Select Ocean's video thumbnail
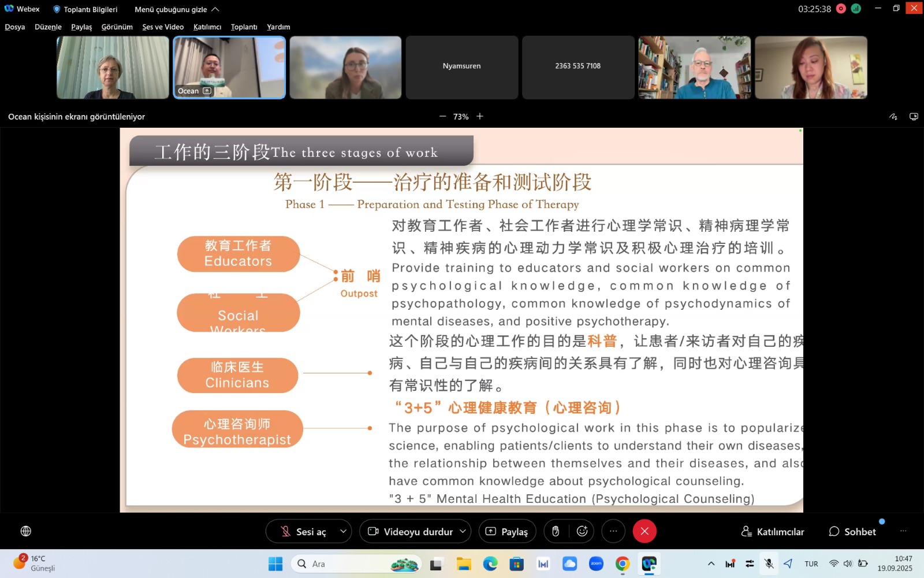 229,68
